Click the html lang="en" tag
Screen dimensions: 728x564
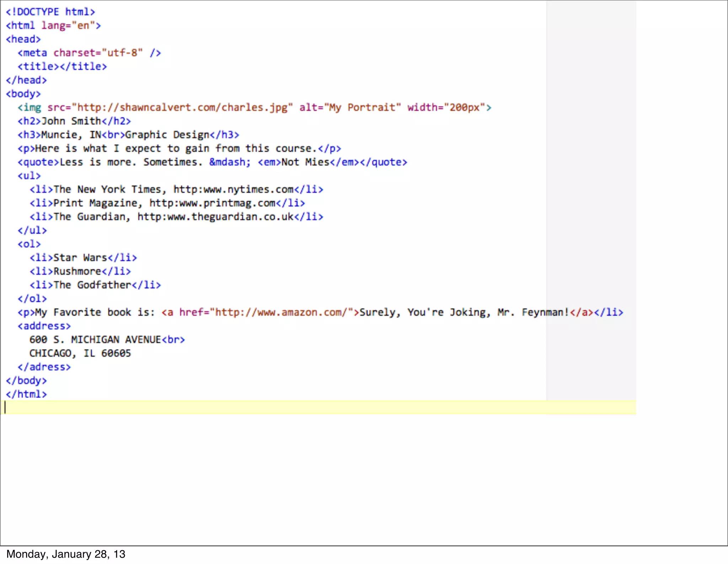(x=53, y=26)
